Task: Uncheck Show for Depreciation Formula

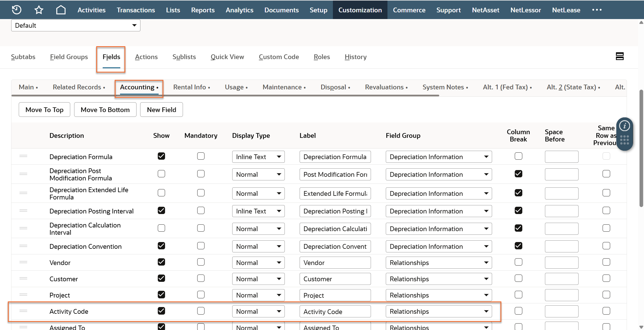Action: 161,156
